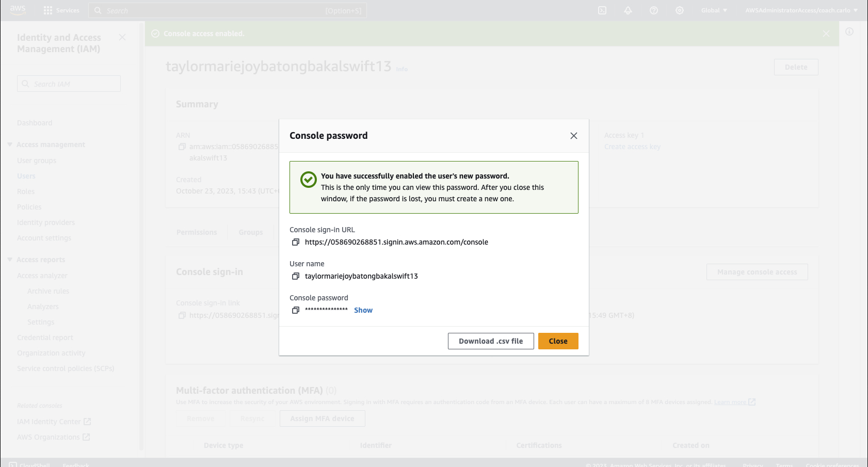Viewport: 868px width, 467px height.
Task: Click the AWS logo
Action: [x=18, y=10]
